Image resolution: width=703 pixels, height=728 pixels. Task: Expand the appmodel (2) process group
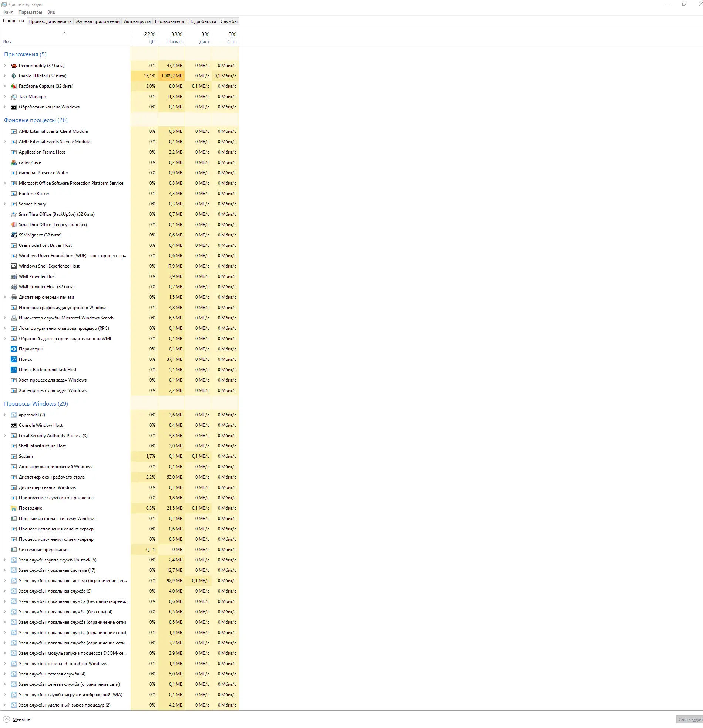pos(5,415)
